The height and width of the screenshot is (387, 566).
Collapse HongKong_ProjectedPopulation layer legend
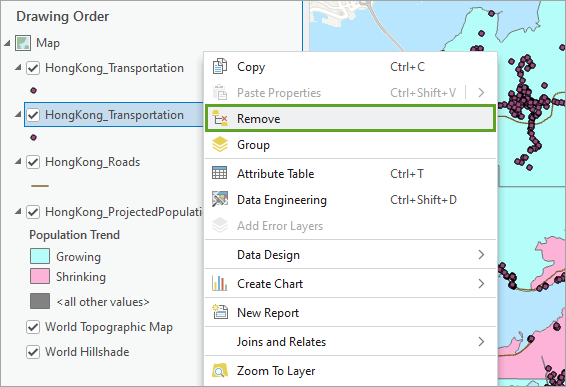click(18, 212)
